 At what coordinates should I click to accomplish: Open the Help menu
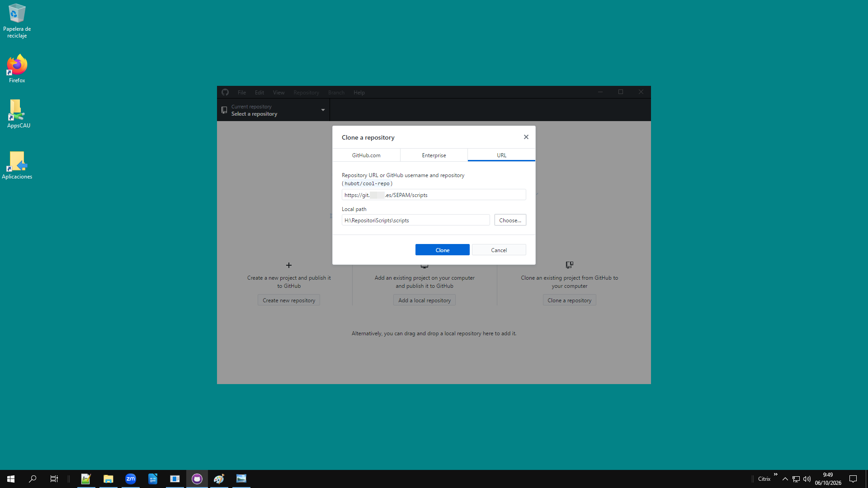(x=359, y=92)
